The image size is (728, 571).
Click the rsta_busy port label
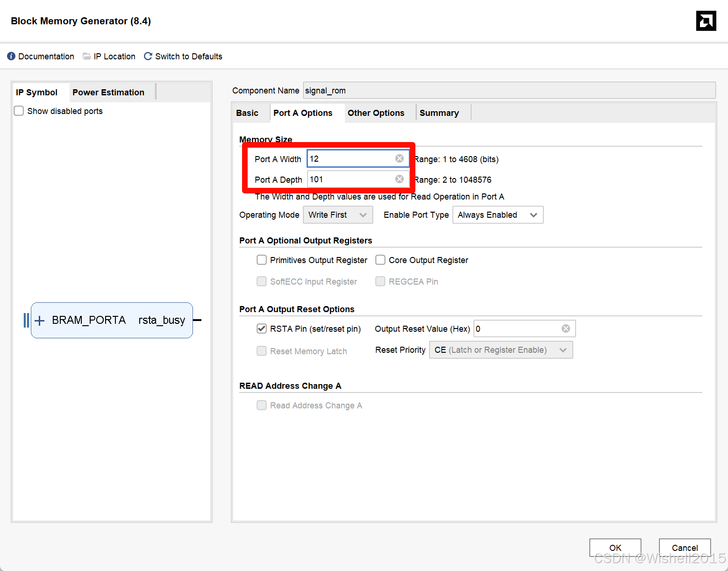pyautogui.click(x=162, y=320)
